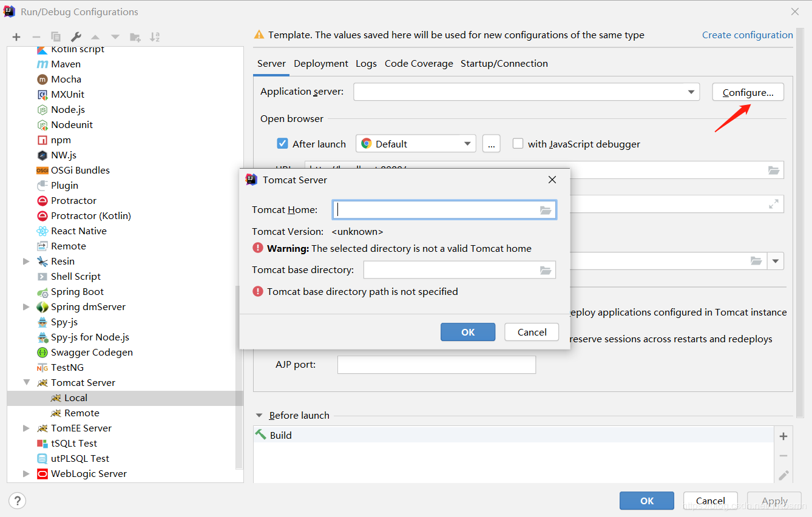The image size is (812, 517).
Task: Open the Startup/Connection tab
Action: (504, 64)
